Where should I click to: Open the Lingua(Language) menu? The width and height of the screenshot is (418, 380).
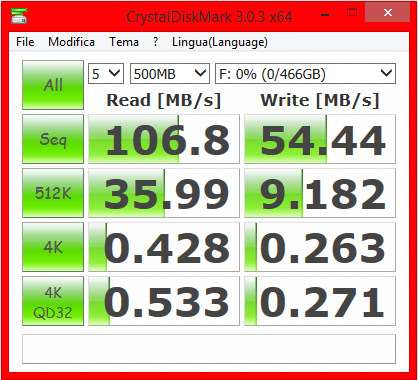[220, 42]
